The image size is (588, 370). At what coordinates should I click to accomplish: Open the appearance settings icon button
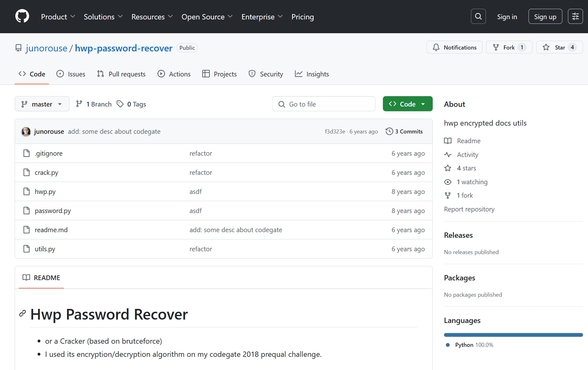click(575, 16)
